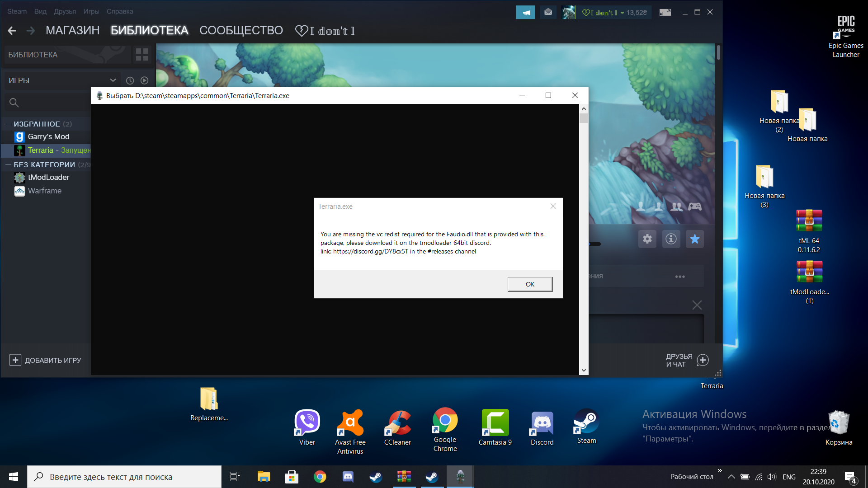This screenshot has height=488, width=868.
Task: Click OK button in Terraria.exe dialog
Action: [x=529, y=284]
